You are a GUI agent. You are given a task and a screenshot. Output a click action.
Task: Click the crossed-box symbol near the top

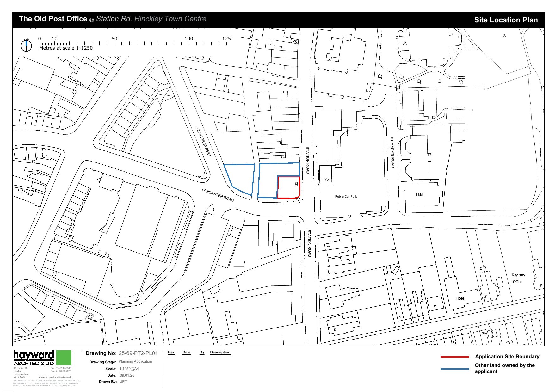[294, 40]
